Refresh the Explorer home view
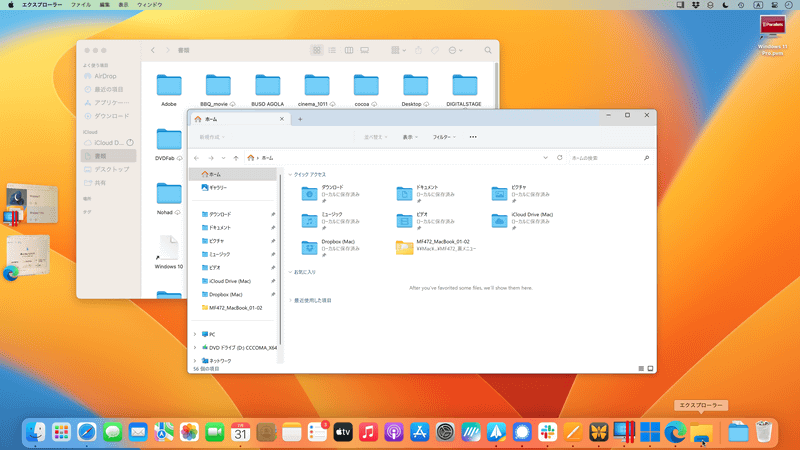Viewport: 800px width, 450px height. pos(560,158)
